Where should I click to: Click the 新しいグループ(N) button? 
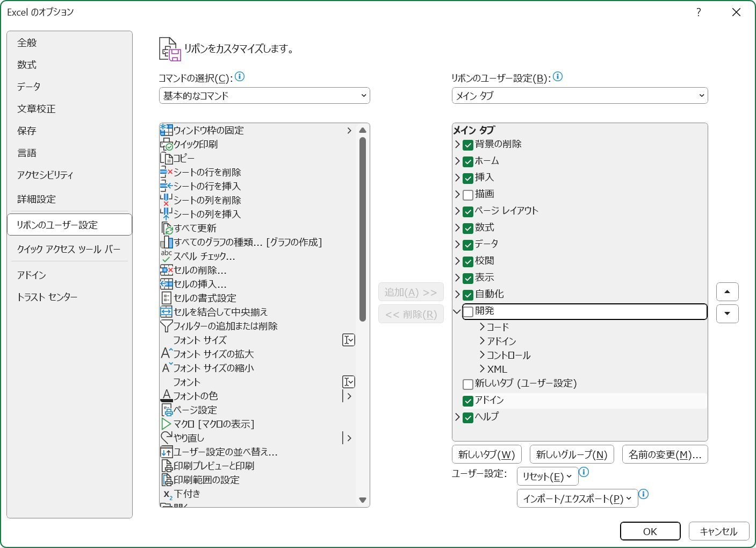coord(572,454)
